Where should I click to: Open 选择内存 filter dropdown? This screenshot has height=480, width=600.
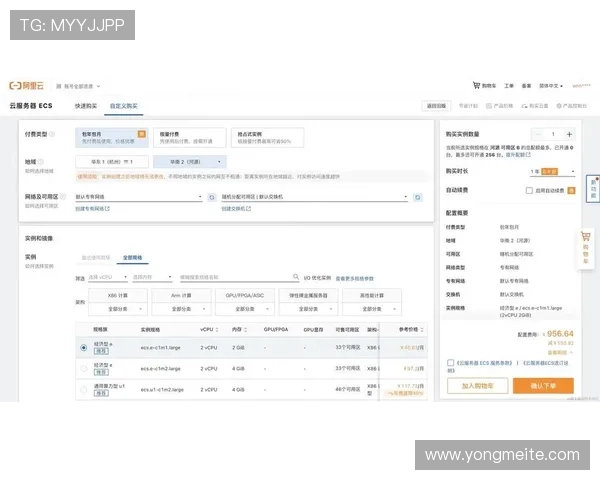point(152,277)
